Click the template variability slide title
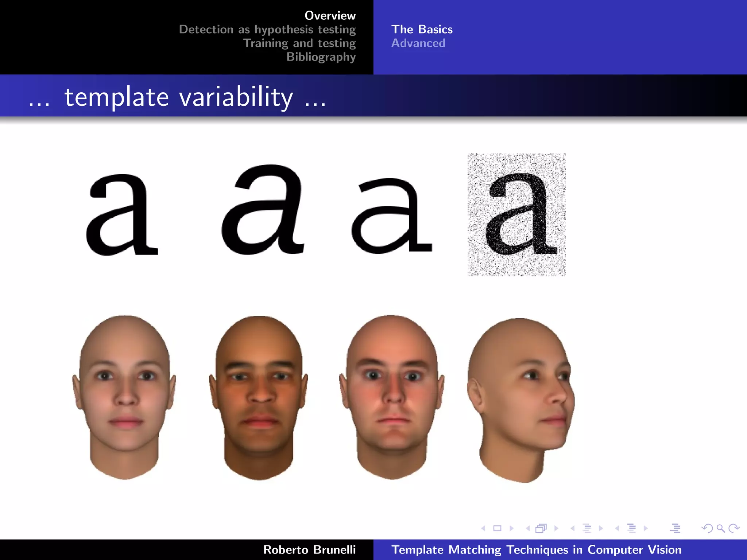The width and height of the screenshot is (747, 560). click(177, 98)
